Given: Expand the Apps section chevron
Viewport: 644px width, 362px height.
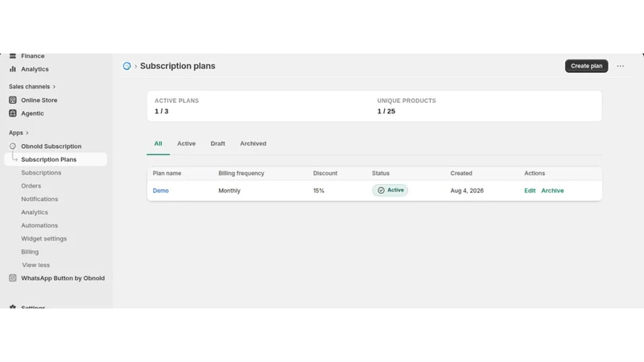Looking at the screenshot, I should coord(27,133).
